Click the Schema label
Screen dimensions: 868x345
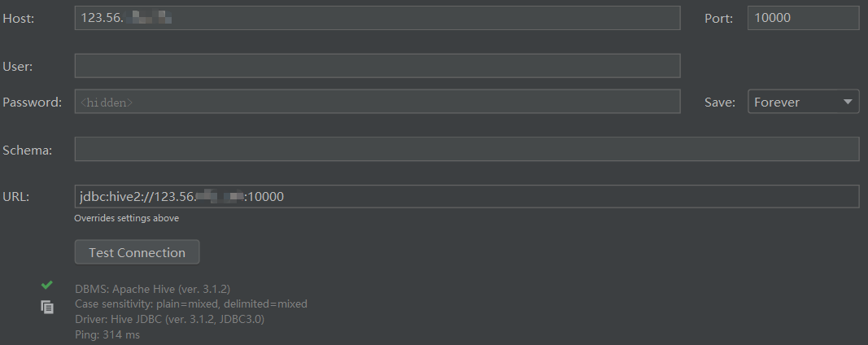27,150
